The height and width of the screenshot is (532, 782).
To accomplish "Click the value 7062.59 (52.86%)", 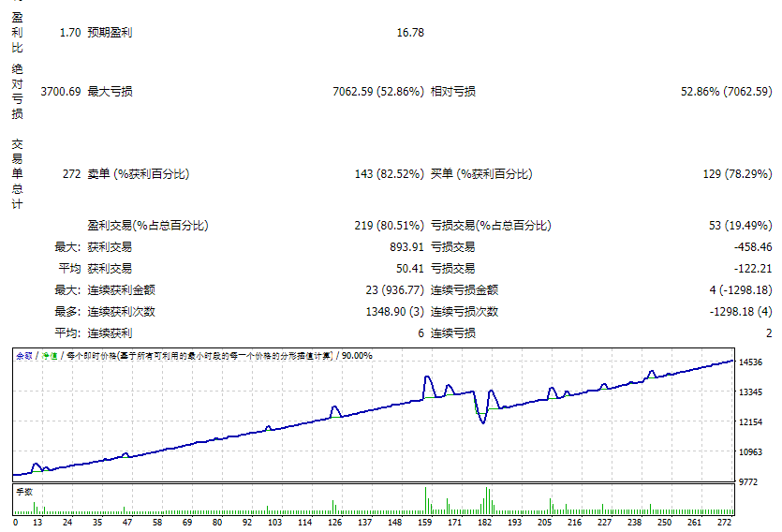I will pyautogui.click(x=378, y=91).
